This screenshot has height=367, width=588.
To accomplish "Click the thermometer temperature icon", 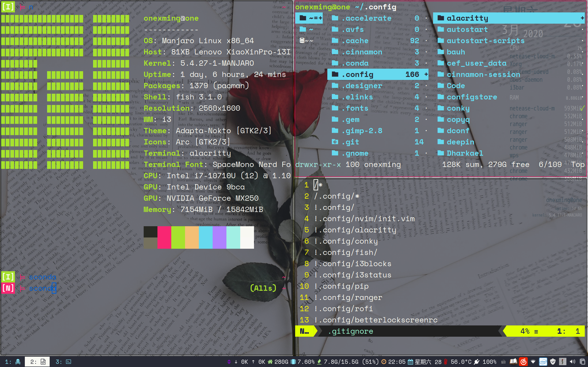I will pyautogui.click(x=446, y=362).
